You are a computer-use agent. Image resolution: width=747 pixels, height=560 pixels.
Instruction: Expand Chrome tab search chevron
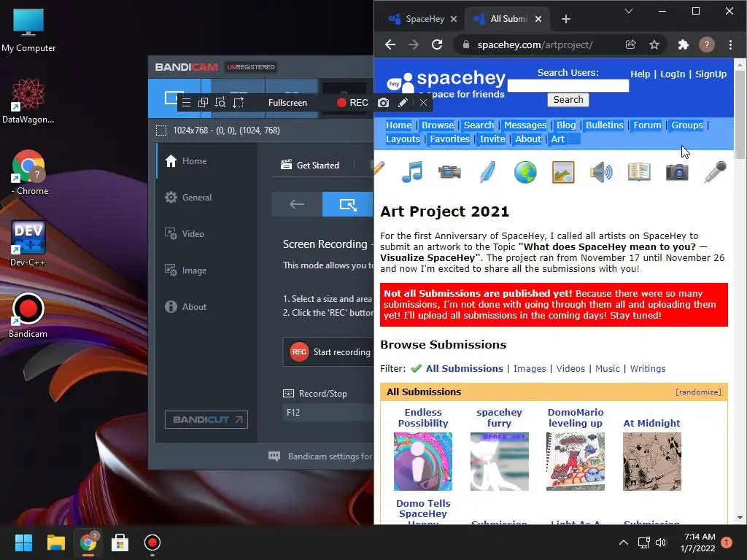click(629, 11)
